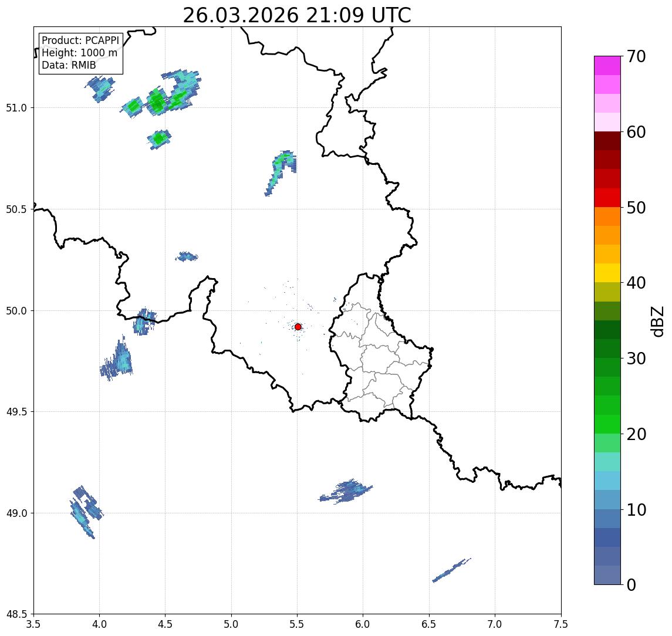672x636 pixels.
Task: Click longitude tick label 6.5
Action: [429, 624]
